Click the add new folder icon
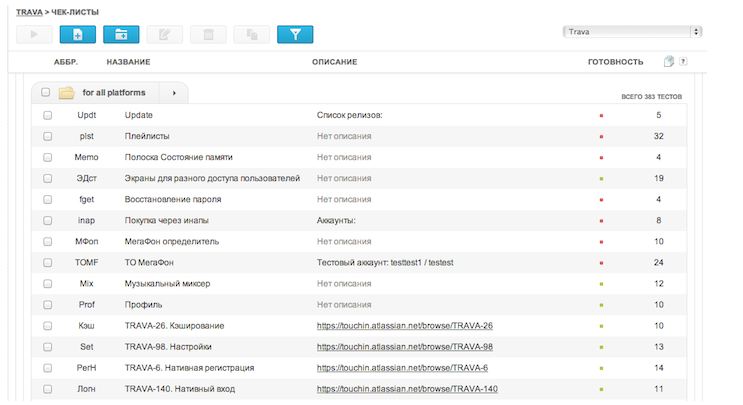 [121, 35]
